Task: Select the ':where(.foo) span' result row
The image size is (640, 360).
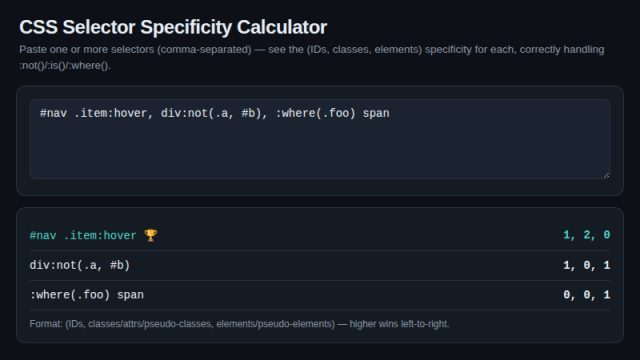Action: [320, 295]
